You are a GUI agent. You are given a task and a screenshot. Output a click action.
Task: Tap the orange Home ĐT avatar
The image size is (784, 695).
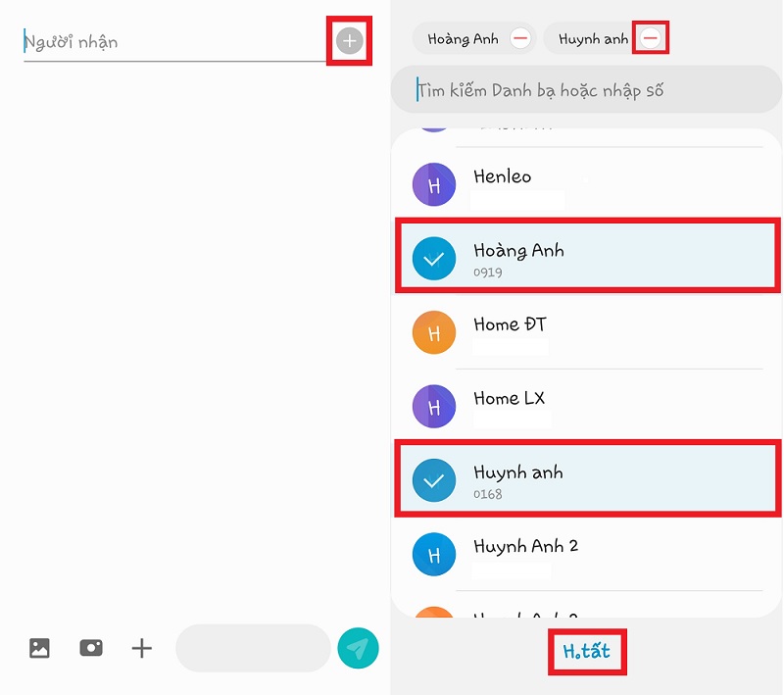click(x=434, y=332)
